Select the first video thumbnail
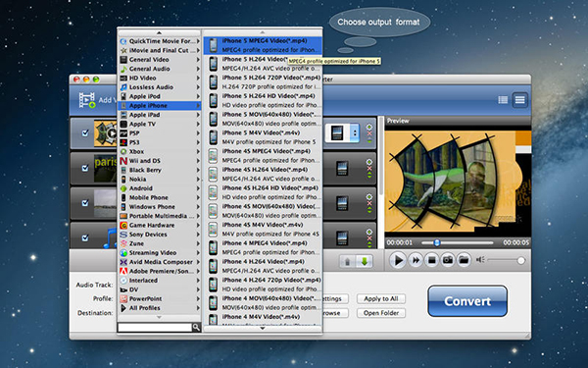 pyautogui.click(x=105, y=133)
